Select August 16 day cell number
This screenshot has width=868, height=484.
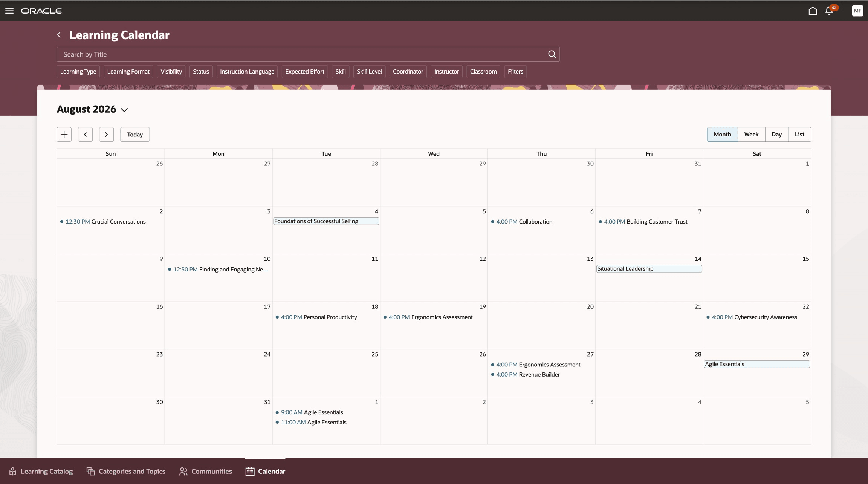point(159,307)
